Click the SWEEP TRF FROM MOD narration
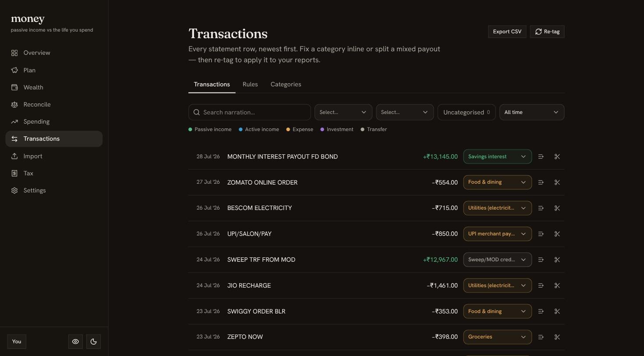644x356 pixels. 261,260
